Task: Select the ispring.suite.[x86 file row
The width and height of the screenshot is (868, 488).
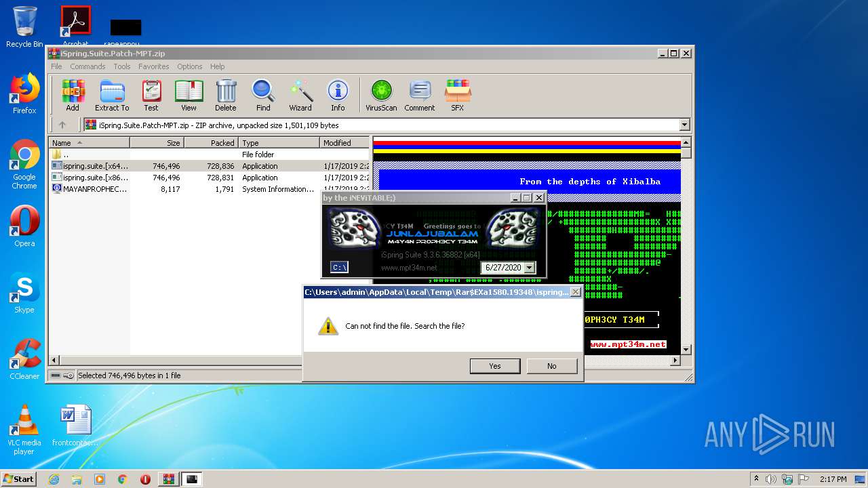Action: click(210, 178)
